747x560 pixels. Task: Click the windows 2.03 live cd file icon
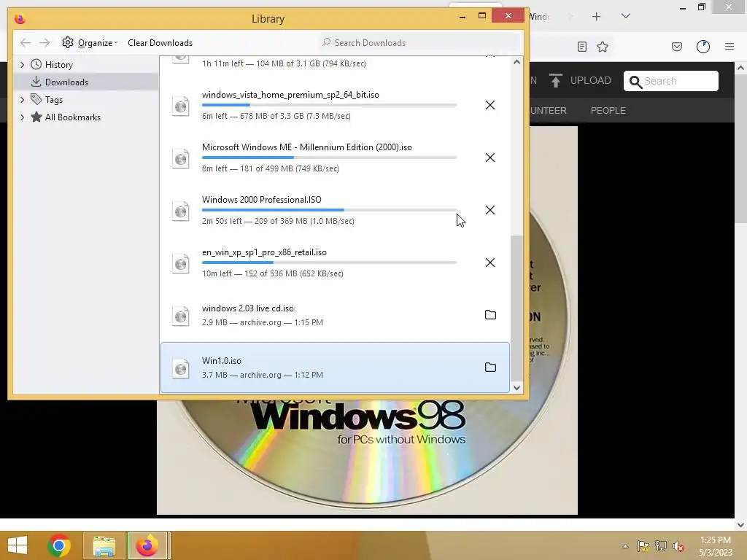(181, 316)
